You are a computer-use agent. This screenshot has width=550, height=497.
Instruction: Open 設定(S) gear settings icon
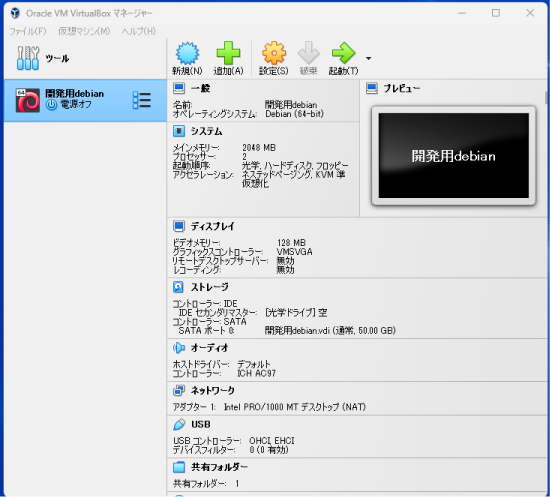(274, 53)
